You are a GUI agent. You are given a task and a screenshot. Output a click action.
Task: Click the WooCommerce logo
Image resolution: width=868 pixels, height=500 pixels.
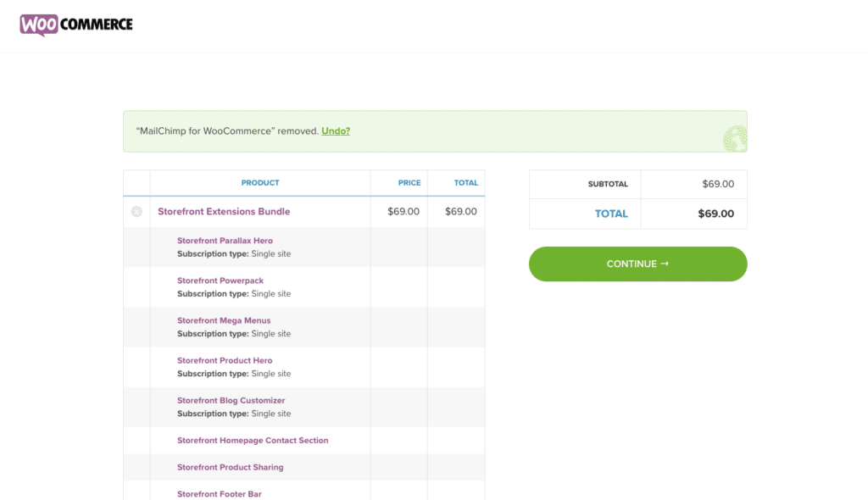pyautogui.click(x=76, y=25)
